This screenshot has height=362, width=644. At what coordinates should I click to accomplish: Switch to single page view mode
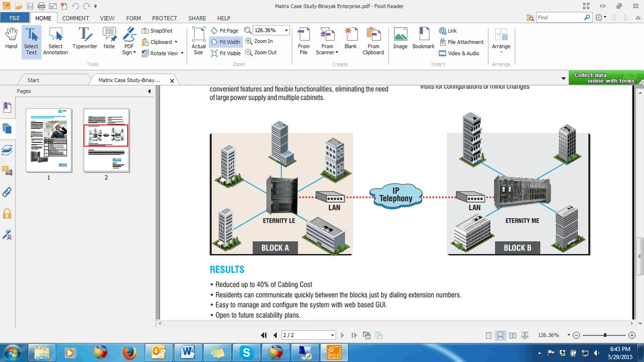[x=489, y=335]
